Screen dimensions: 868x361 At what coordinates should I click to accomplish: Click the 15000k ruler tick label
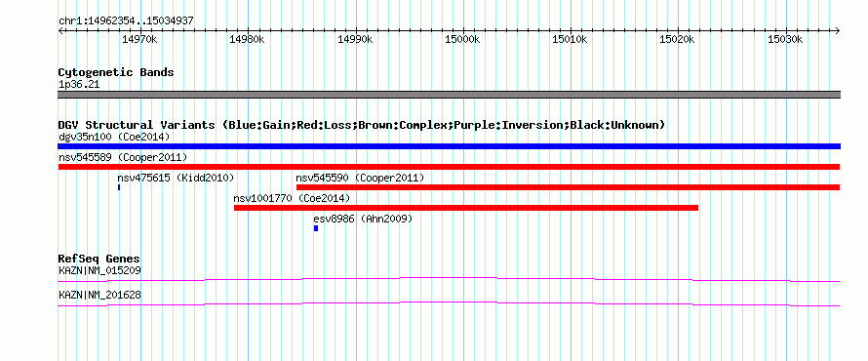coord(463,39)
